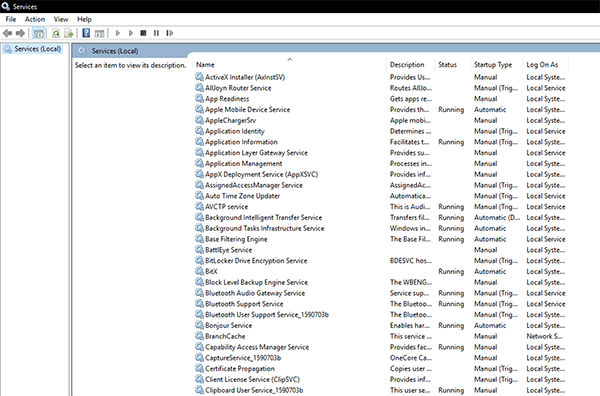
Task: Select Client License Service (ClipSVC)
Action: [252, 379]
